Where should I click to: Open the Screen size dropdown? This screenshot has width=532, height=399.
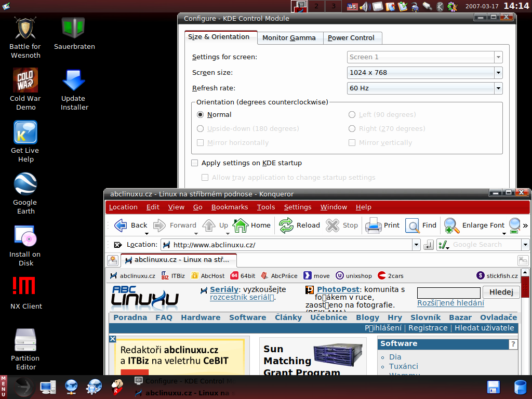424,73
